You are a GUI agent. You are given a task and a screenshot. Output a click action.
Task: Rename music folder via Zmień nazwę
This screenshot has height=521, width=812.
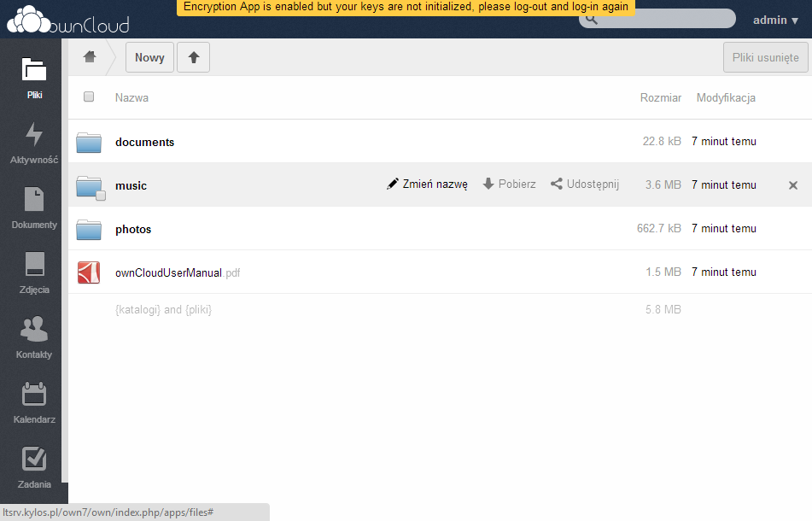point(427,184)
